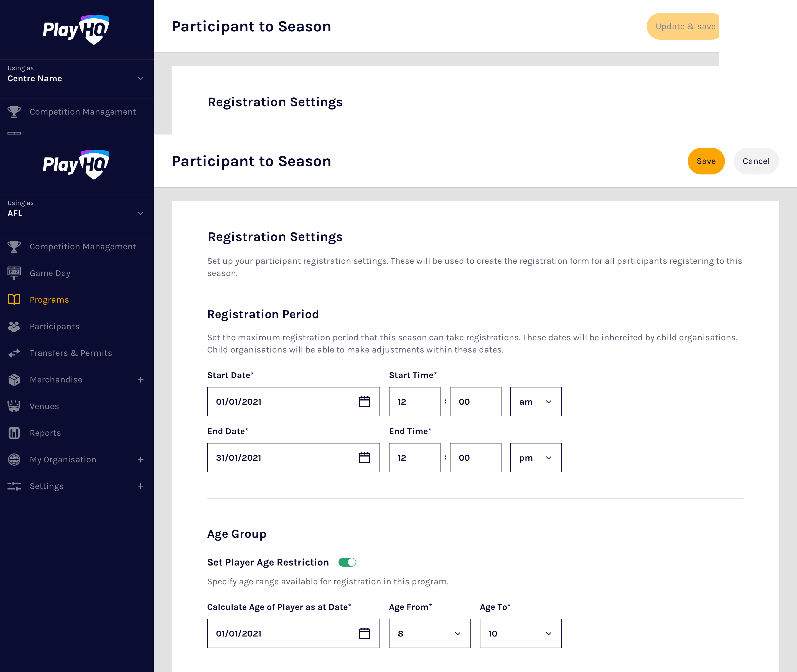Click the End Time hour field

point(414,458)
